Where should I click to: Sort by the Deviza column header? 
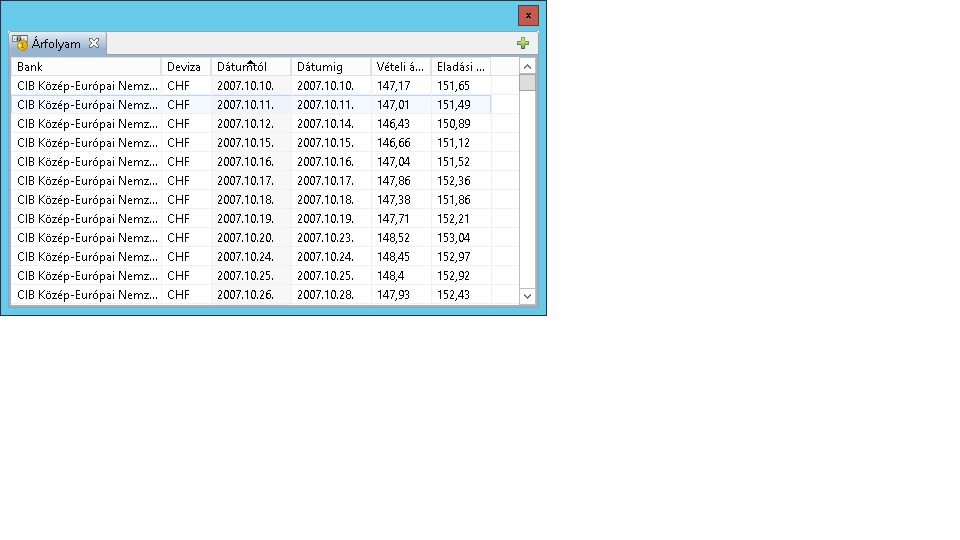(185, 67)
